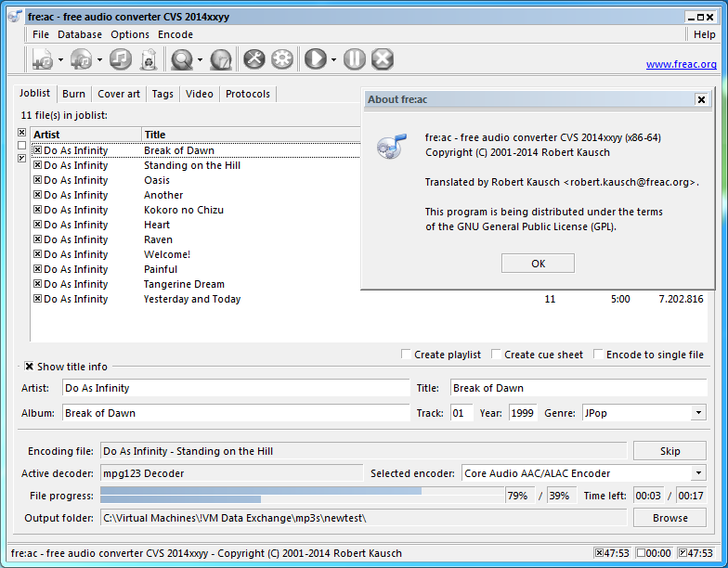The width and height of the screenshot is (728, 568).
Task: Close the About fre:ac dialog
Action: click(701, 99)
